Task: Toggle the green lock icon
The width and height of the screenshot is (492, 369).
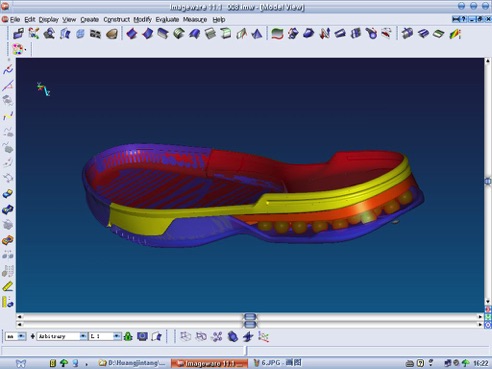Action: click(x=128, y=336)
